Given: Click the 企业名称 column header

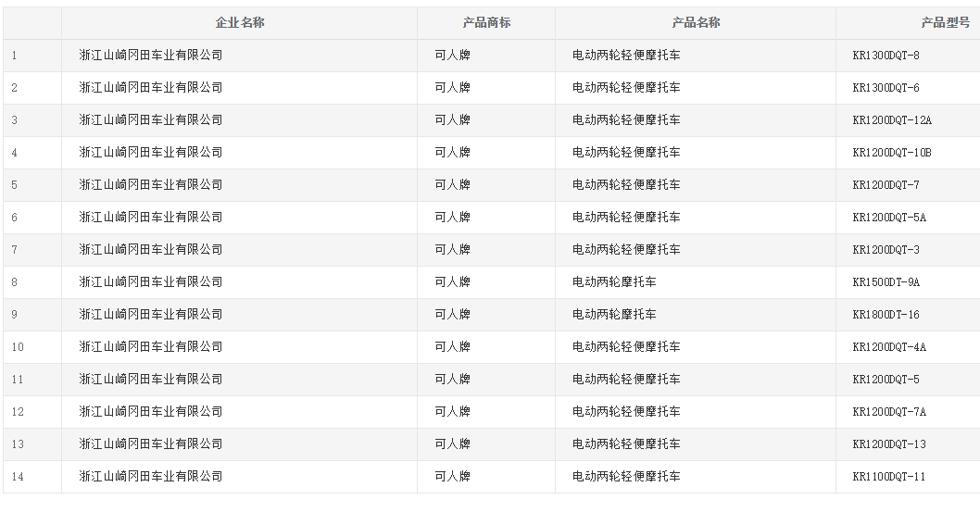Looking at the screenshot, I should coord(239,23).
